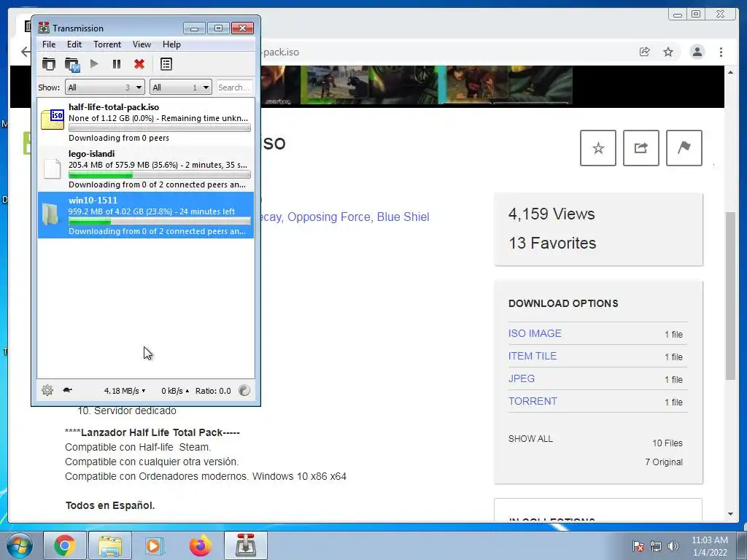Open Windows Explorer from the taskbar
Viewport: 747px width, 560px height.
point(110,545)
